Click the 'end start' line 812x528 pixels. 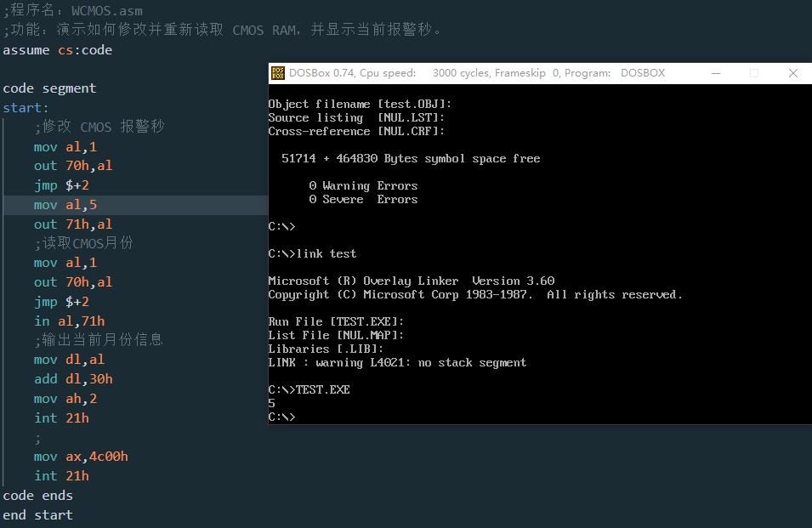[37, 515]
